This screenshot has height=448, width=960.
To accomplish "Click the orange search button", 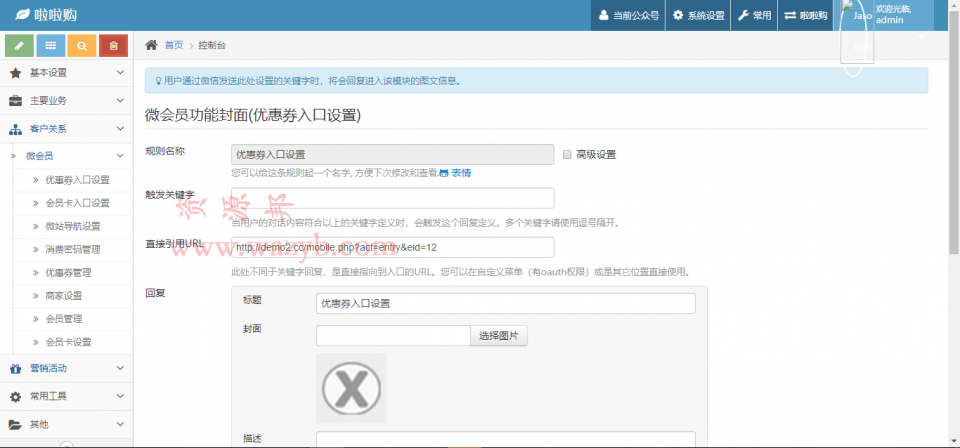I will point(82,46).
